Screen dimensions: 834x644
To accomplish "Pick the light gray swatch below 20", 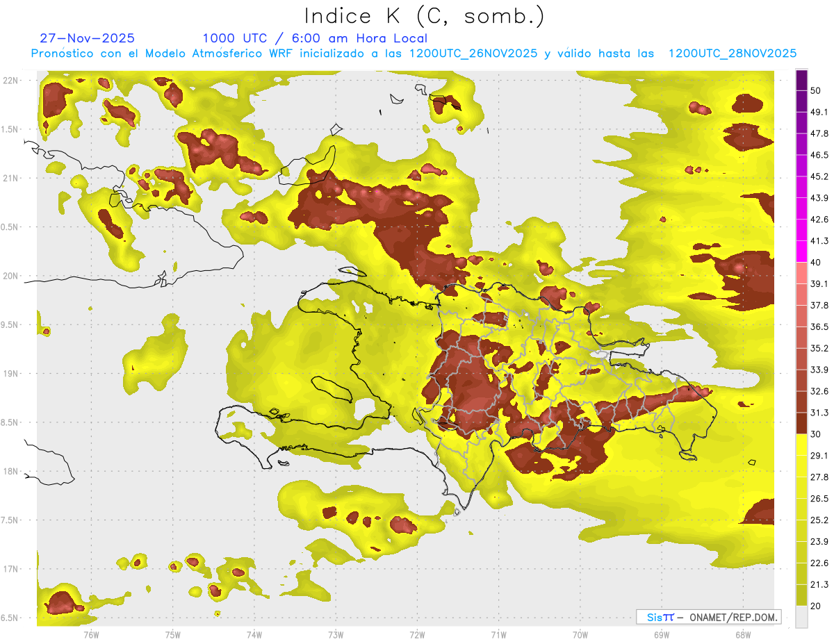I will (801, 617).
